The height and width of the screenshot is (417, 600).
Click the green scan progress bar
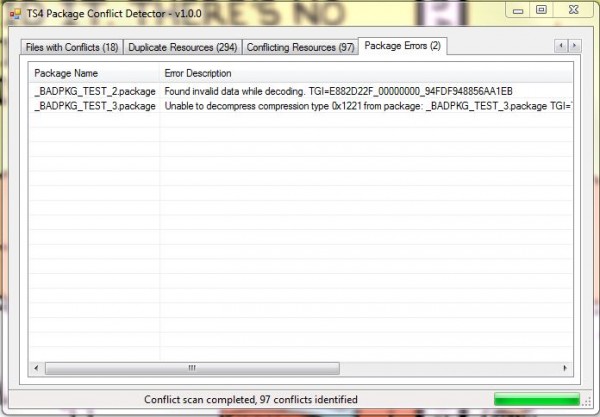pyautogui.click(x=536, y=400)
